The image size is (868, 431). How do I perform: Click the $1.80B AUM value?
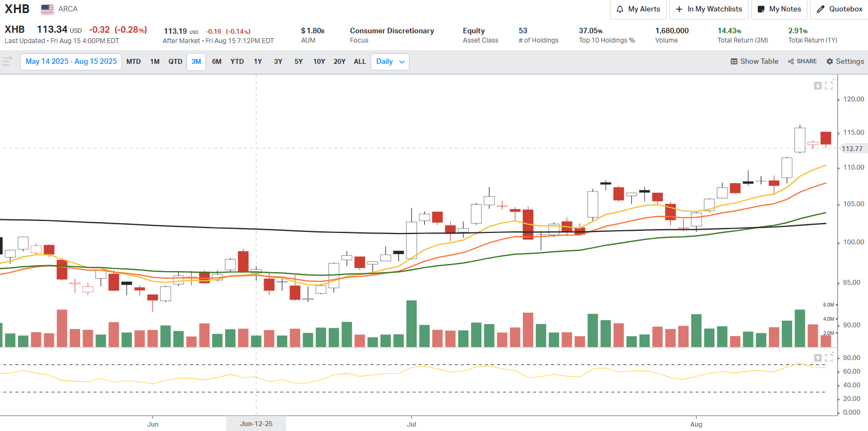(x=312, y=31)
